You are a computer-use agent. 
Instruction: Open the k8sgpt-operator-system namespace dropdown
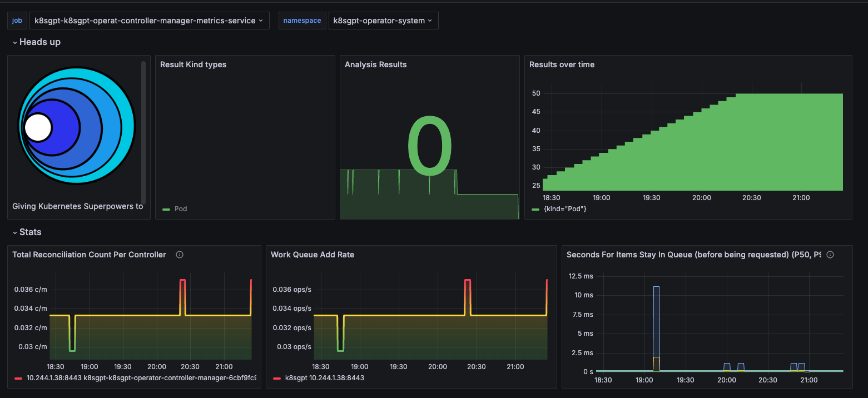tap(383, 20)
